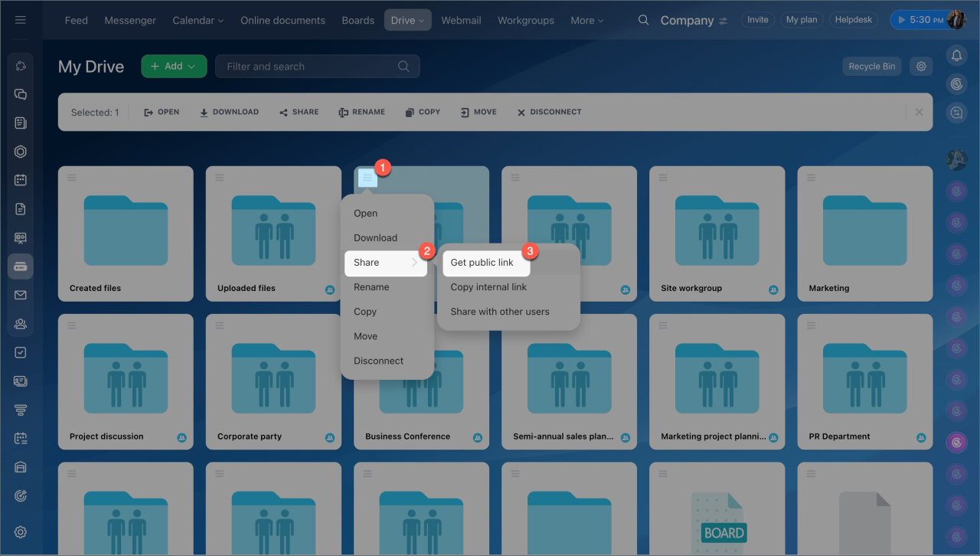The image size is (980, 556).
Task: Click the Download icon in selection toolbar
Action: point(229,113)
